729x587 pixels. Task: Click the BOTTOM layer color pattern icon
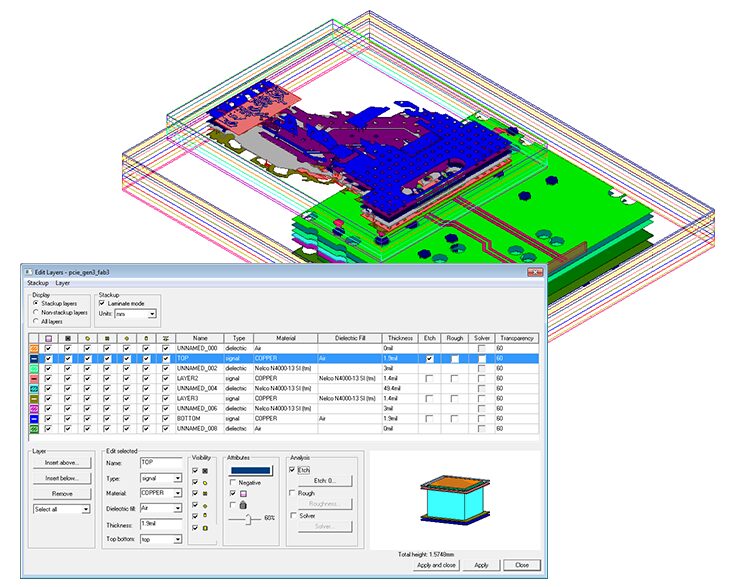click(x=34, y=418)
